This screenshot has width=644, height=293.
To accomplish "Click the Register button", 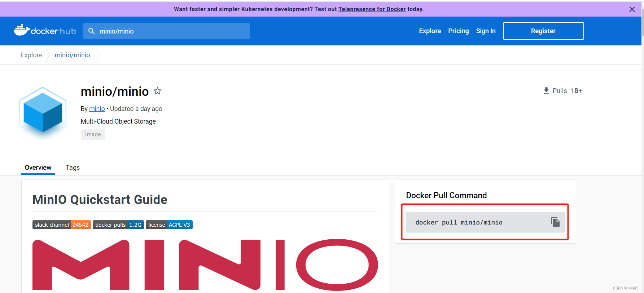I will [543, 31].
